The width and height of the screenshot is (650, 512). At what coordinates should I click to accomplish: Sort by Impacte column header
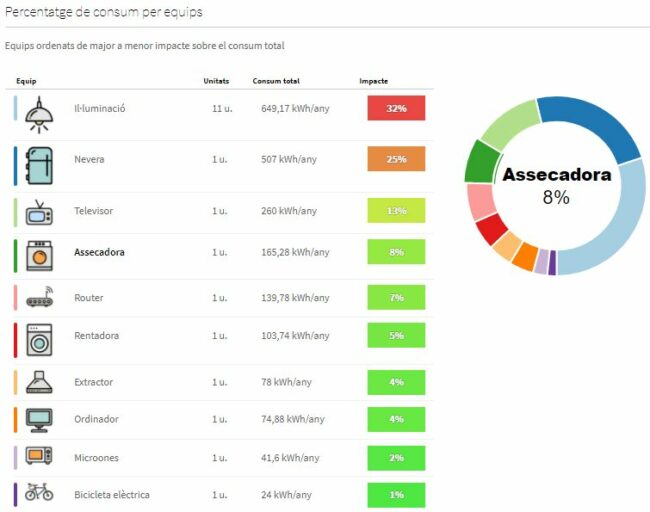click(373, 81)
